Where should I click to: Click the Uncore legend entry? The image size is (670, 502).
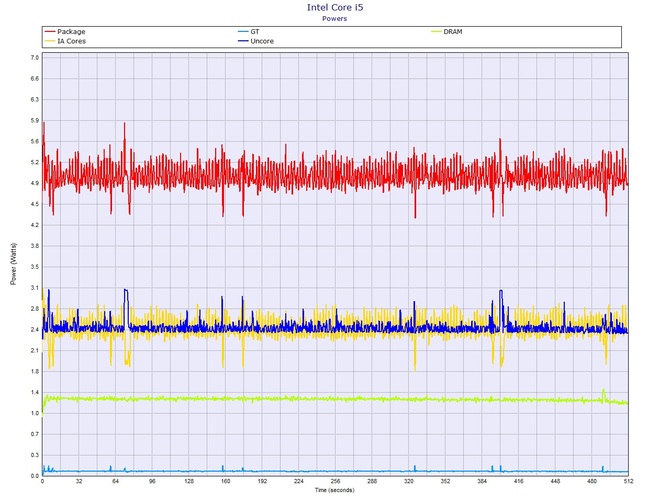tap(256, 41)
